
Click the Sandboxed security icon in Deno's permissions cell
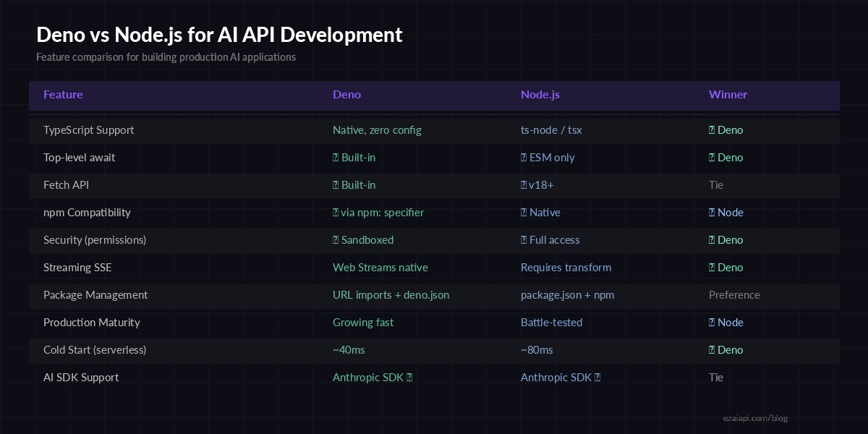[336, 239]
